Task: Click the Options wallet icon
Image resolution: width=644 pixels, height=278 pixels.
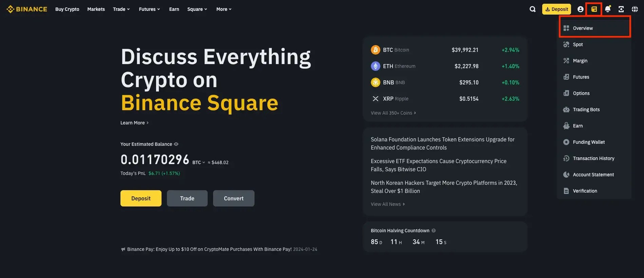Action: click(566, 93)
